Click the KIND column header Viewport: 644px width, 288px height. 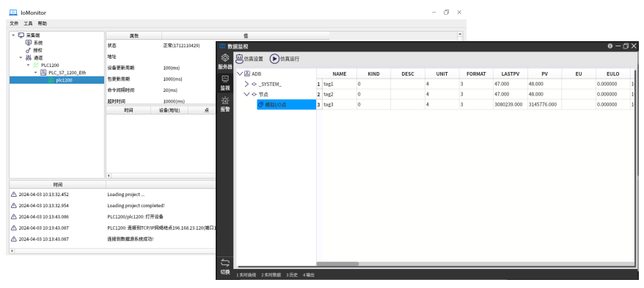374,74
